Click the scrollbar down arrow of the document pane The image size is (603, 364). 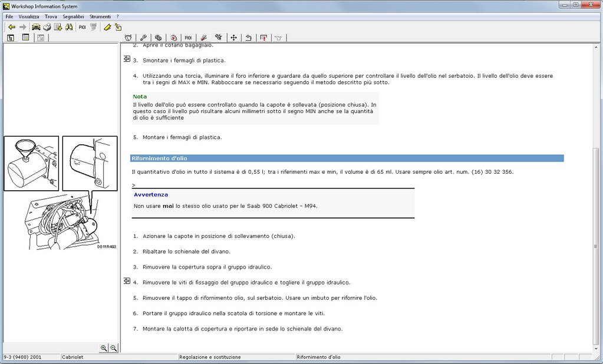coord(596,349)
